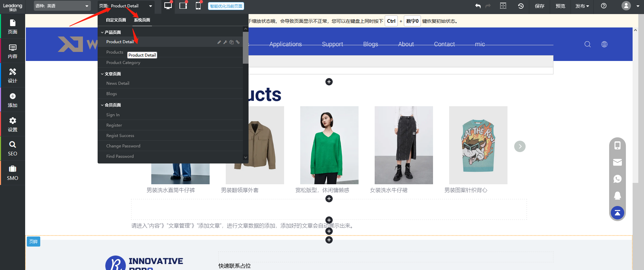This screenshot has height=270, width=644.
Task: Click the globe language icon in site header
Action: [x=604, y=44]
